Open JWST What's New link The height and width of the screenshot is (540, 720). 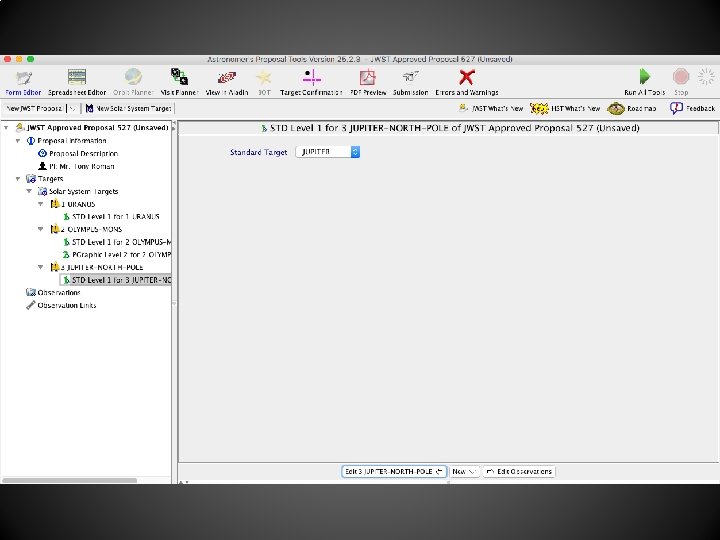coord(491,108)
